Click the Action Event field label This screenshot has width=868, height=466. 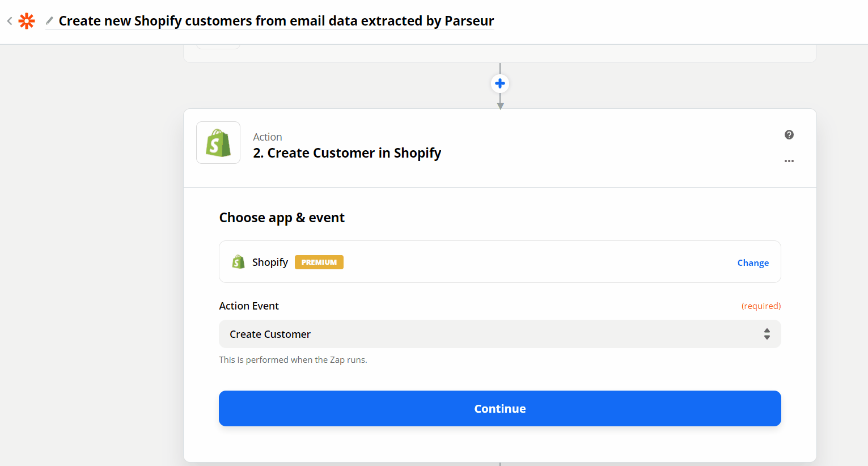tap(249, 306)
